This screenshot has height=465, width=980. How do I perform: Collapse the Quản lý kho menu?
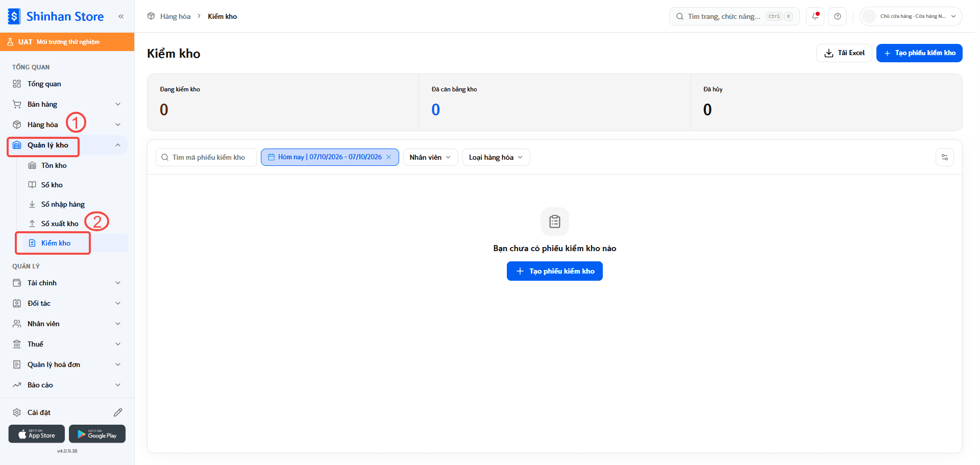coord(67,145)
